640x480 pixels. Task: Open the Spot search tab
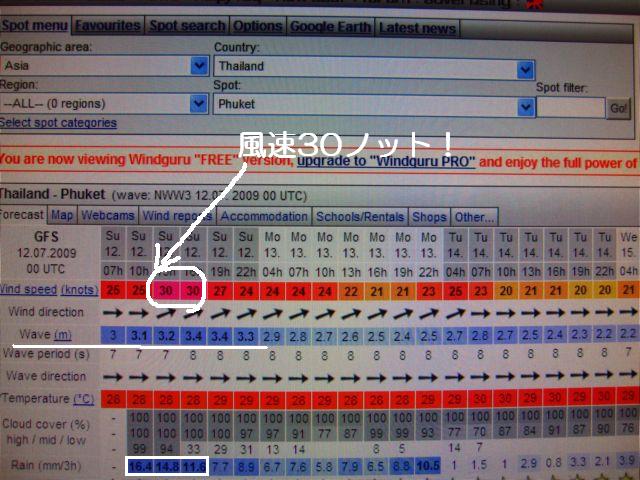click(187, 27)
